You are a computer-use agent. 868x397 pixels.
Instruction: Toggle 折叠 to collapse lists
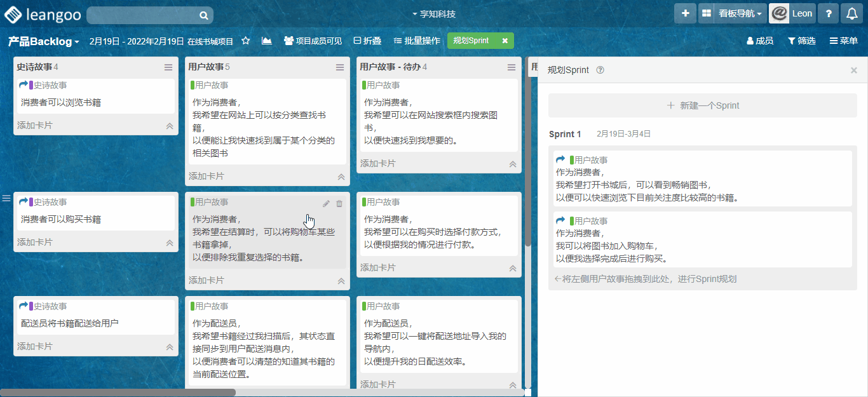tap(367, 41)
